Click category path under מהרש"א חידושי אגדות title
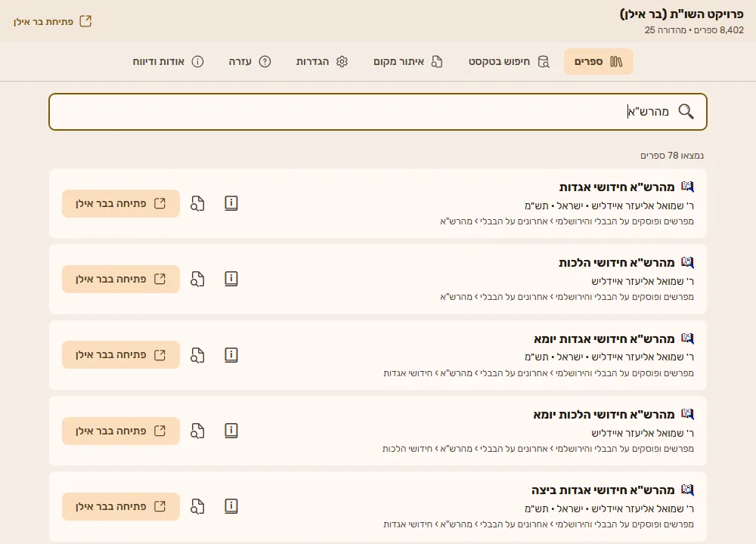Screen dimensions: 756x544 [567, 221]
